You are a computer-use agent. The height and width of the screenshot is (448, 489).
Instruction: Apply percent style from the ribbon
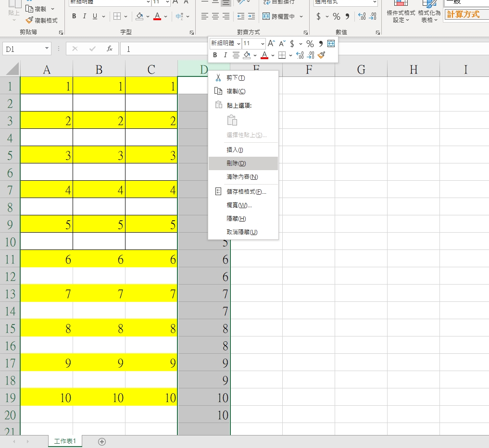[337, 16]
